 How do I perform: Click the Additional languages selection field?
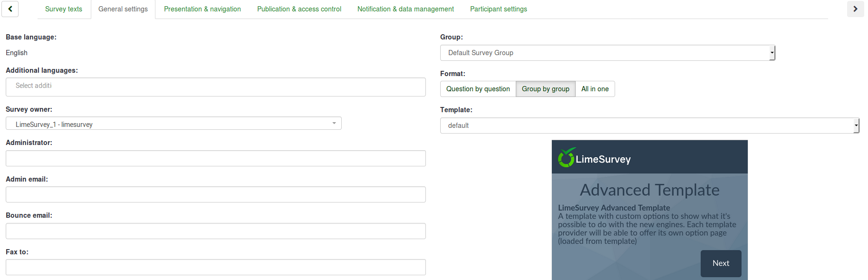click(215, 87)
